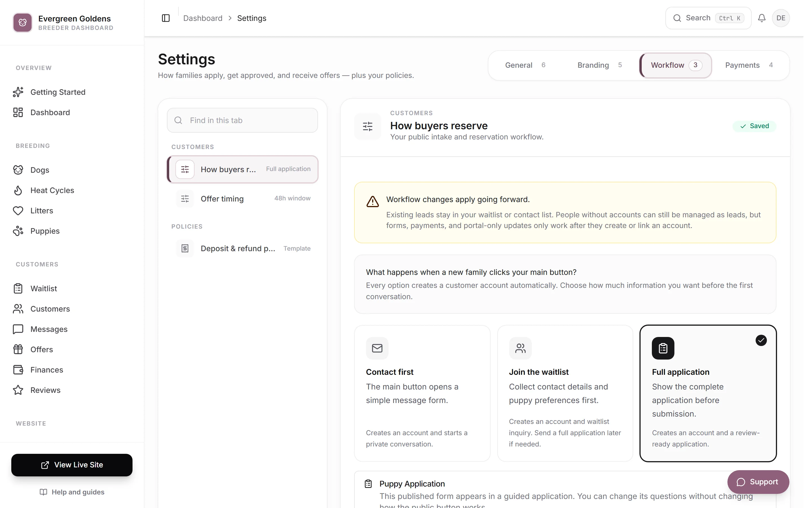The height and width of the screenshot is (508, 812).
Task: Toggle the sidebar panel icon
Action: click(x=166, y=18)
